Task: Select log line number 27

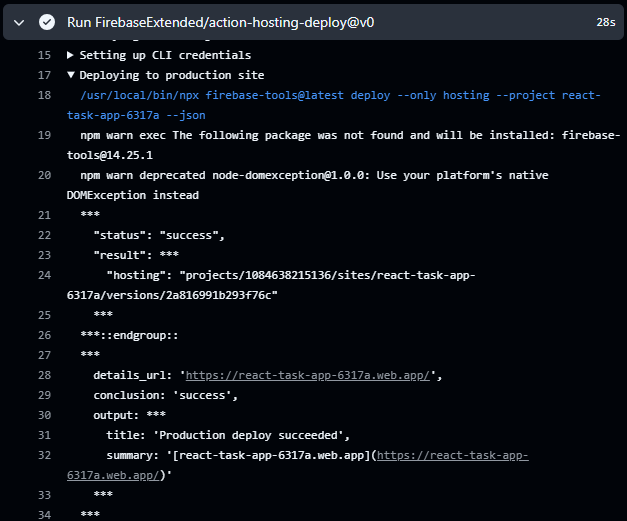Action: [44, 355]
